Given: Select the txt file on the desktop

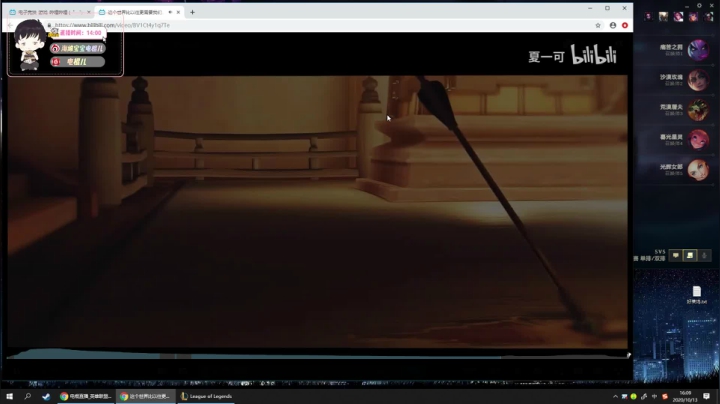Looking at the screenshot, I should 697,295.
